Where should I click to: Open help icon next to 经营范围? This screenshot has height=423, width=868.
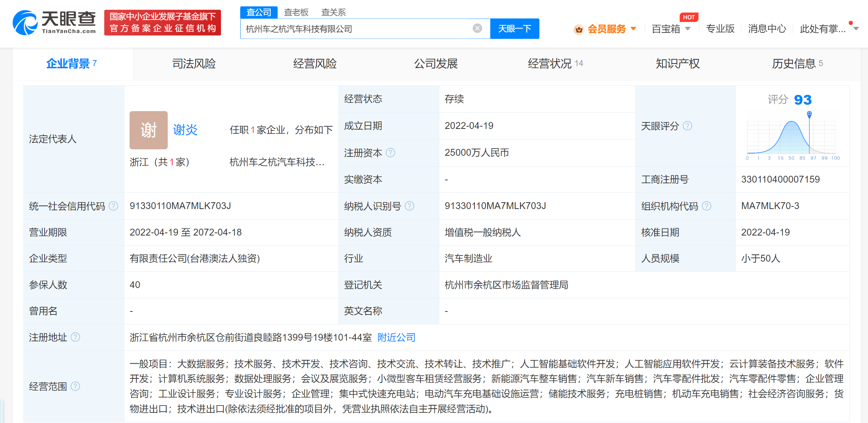tap(76, 386)
